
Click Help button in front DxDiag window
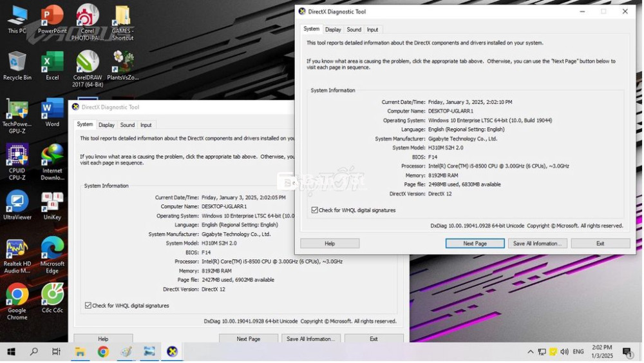point(330,244)
